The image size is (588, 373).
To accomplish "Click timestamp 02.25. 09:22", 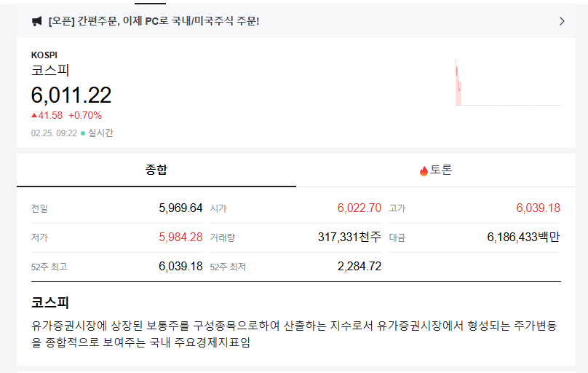I will pyautogui.click(x=54, y=133).
